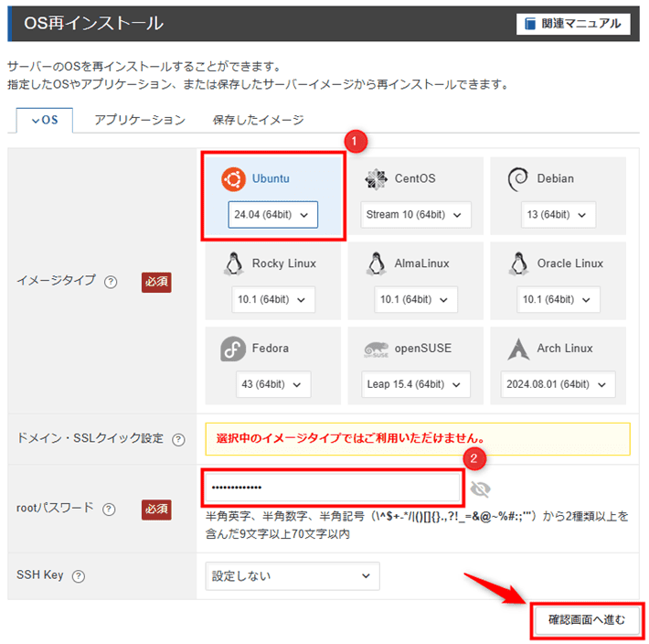
Task: Select the Oracle Linux penguin icon
Action: pyautogui.click(x=518, y=263)
